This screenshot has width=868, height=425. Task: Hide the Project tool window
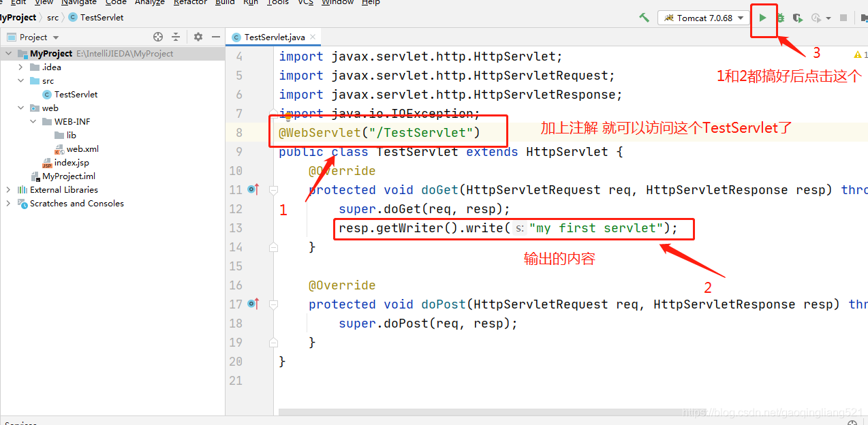[x=215, y=36]
